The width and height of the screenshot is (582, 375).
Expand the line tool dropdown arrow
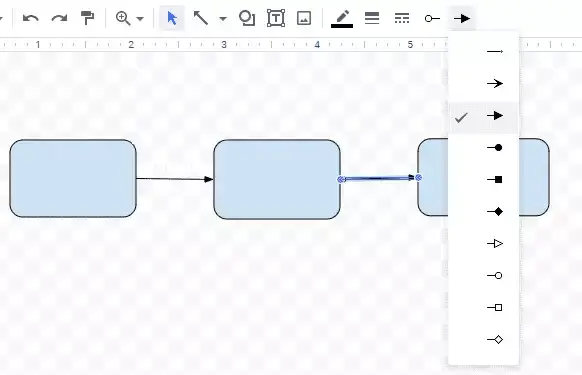point(223,18)
